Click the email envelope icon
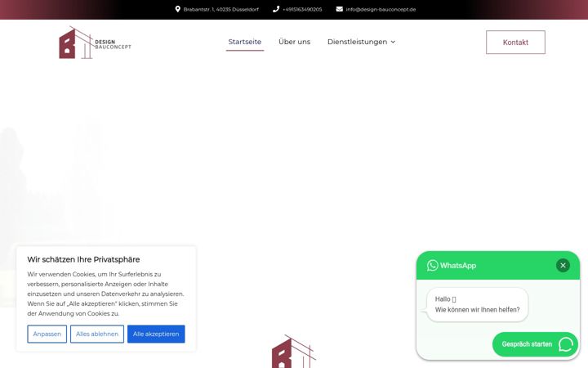Image resolution: width=588 pixels, height=368 pixels. point(340,9)
